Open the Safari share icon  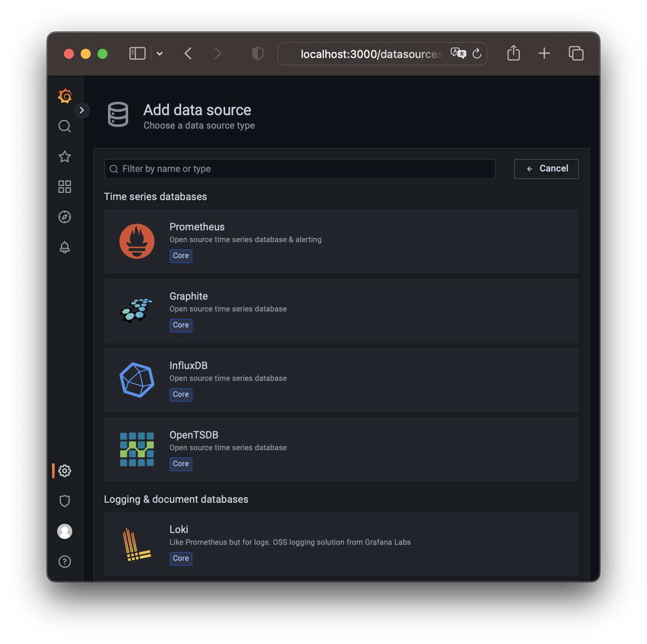(x=513, y=53)
